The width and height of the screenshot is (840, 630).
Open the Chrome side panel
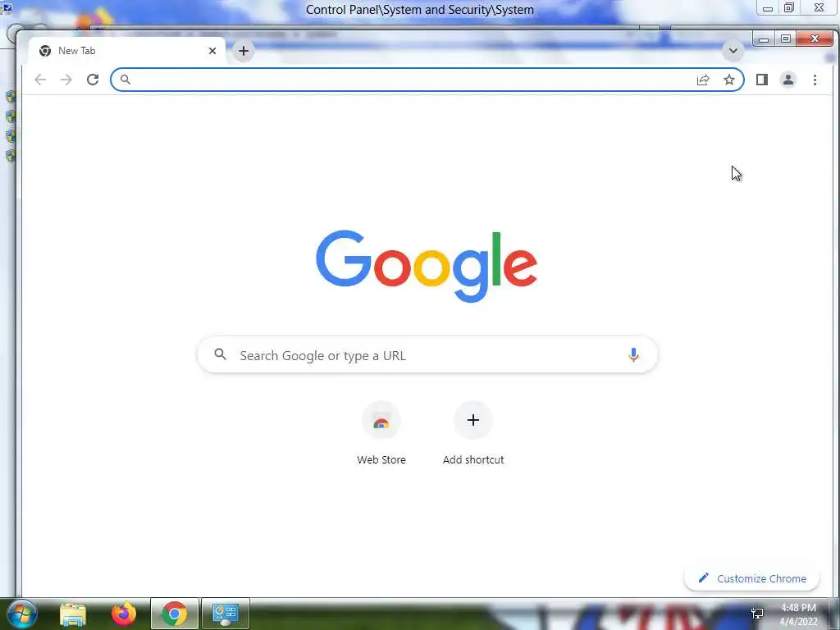762,80
